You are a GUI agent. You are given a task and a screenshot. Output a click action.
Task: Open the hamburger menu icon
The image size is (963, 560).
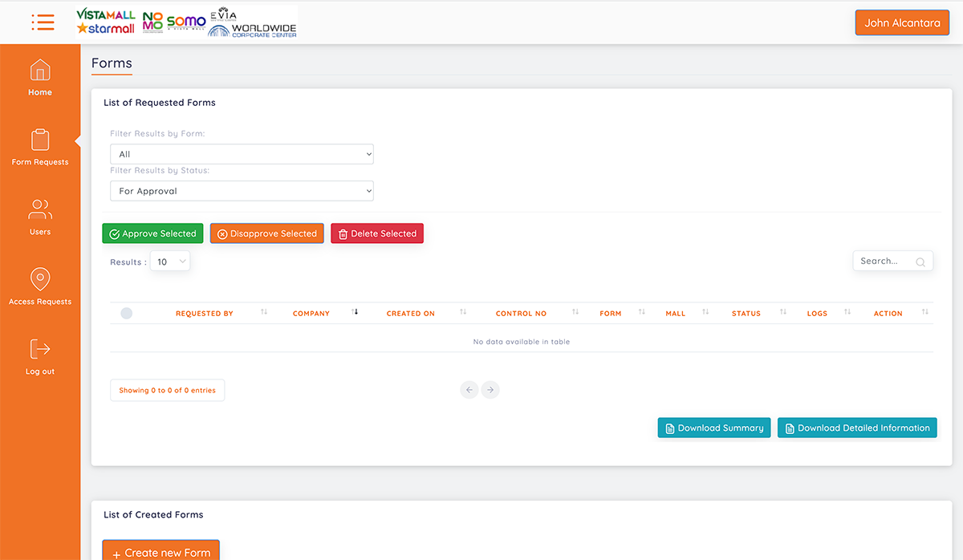[x=43, y=22]
